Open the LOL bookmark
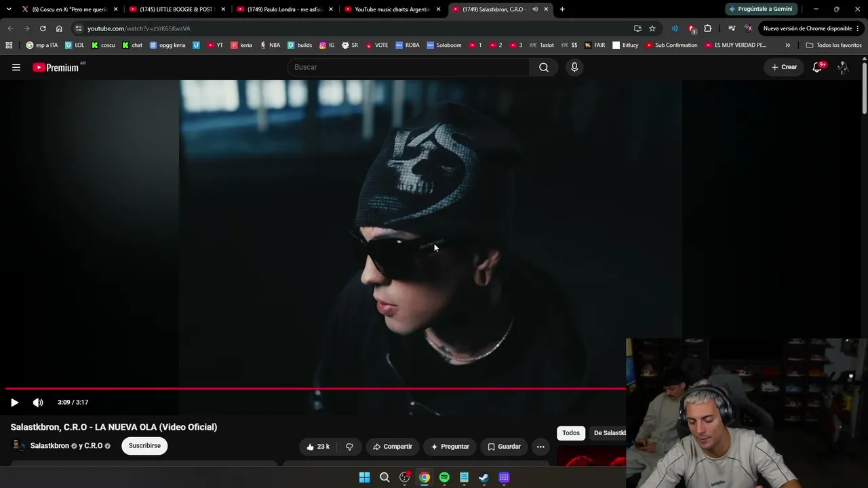Screen dimensions: 868x488 (75, 45)
